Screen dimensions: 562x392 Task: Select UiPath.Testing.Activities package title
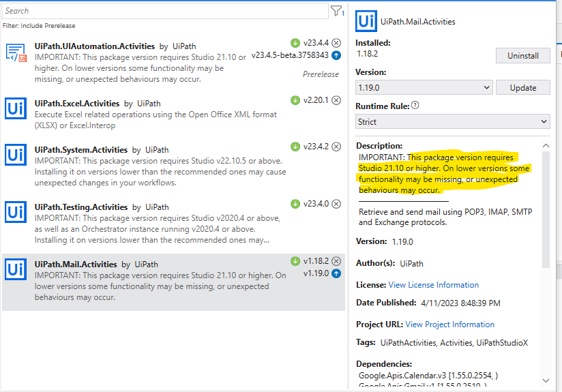click(x=81, y=207)
